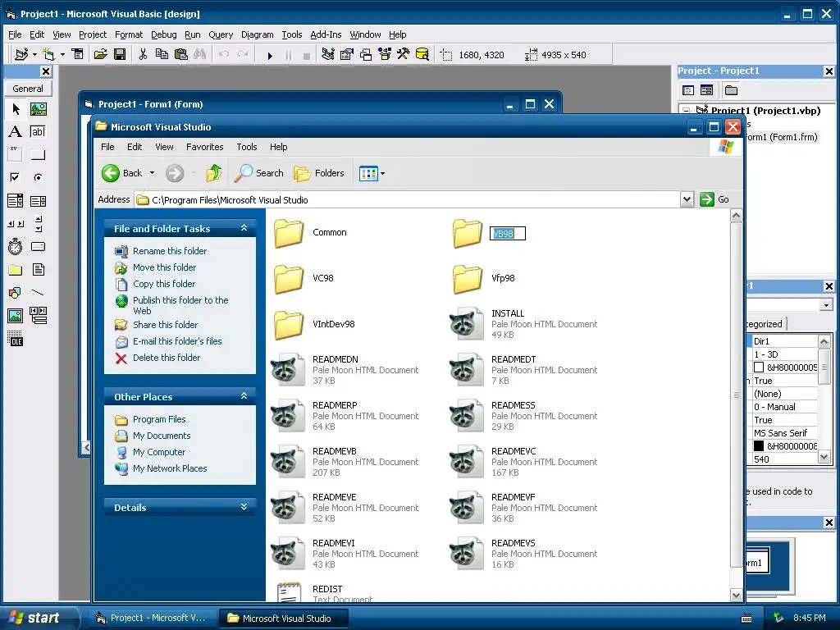Switch to the Categorized properties tab
840x630 pixels.
765,324
